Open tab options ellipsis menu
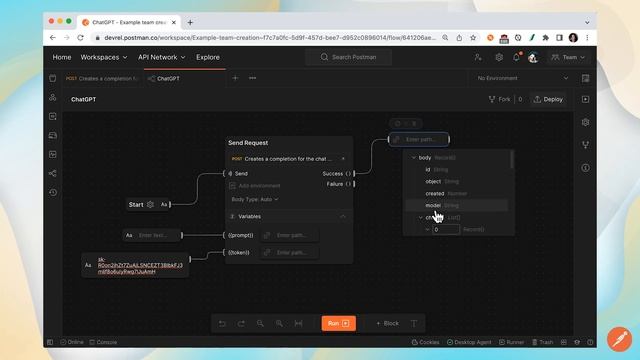 click(x=253, y=78)
